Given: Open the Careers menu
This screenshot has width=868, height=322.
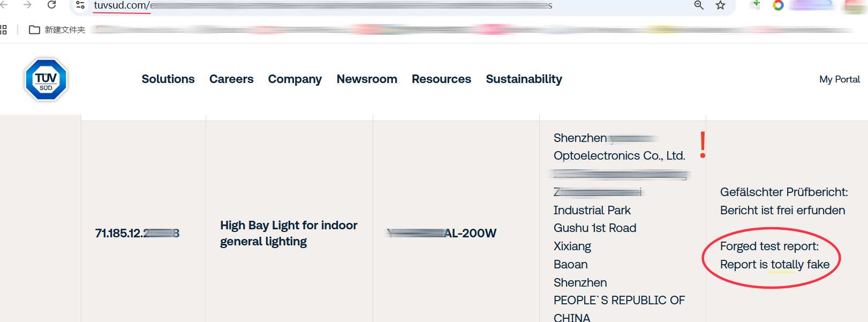Looking at the screenshot, I should point(231,79).
